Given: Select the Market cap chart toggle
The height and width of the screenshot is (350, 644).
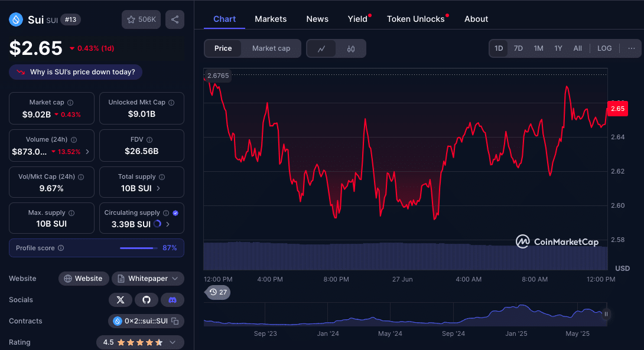Looking at the screenshot, I should click(x=271, y=48).
